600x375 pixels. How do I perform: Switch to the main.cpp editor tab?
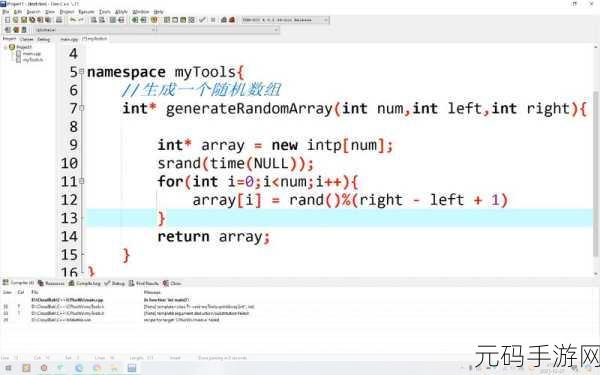[69, 39]
